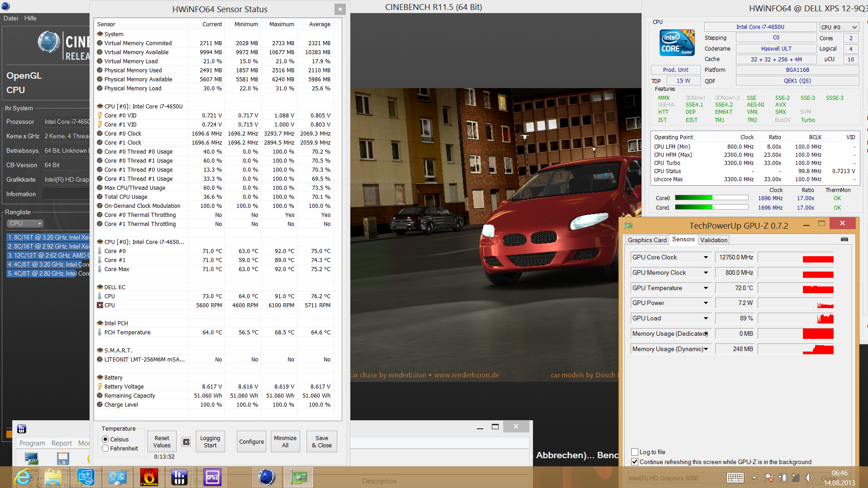Click the GPU-Z screenshot camera icon
The image size is (868, 488).
[844, 239]
